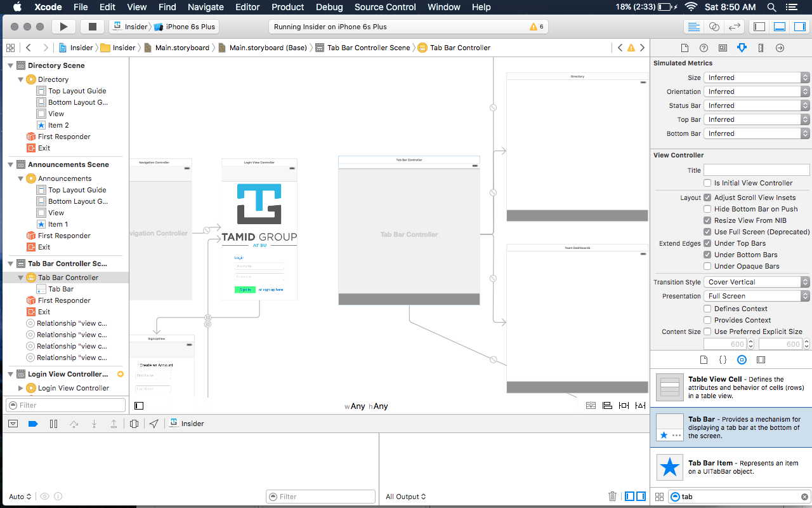Image resolution: width=812 pixels, height=508 pixels.
Task: Open Transition Style dropdown
Action: point(757,282)
